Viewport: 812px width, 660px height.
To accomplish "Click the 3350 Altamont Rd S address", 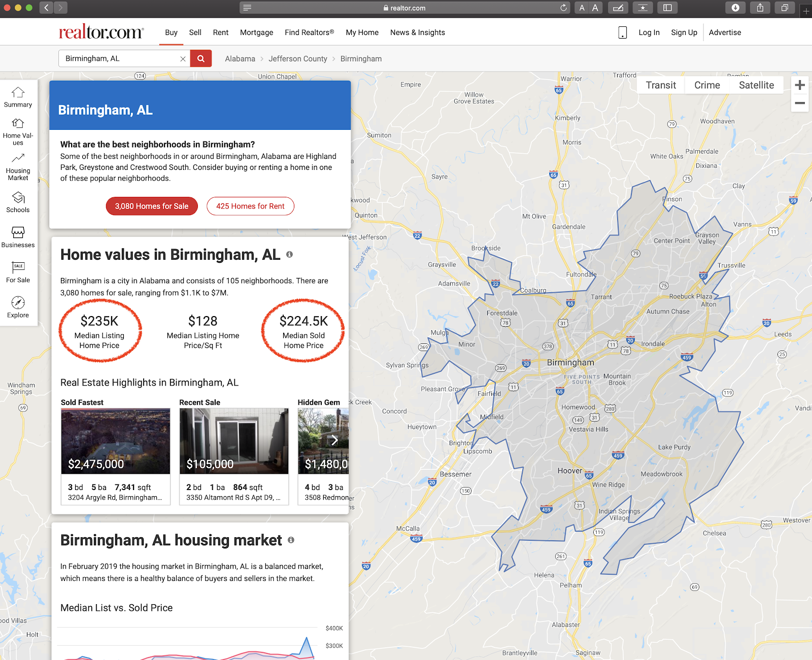I will pos(233,498).
